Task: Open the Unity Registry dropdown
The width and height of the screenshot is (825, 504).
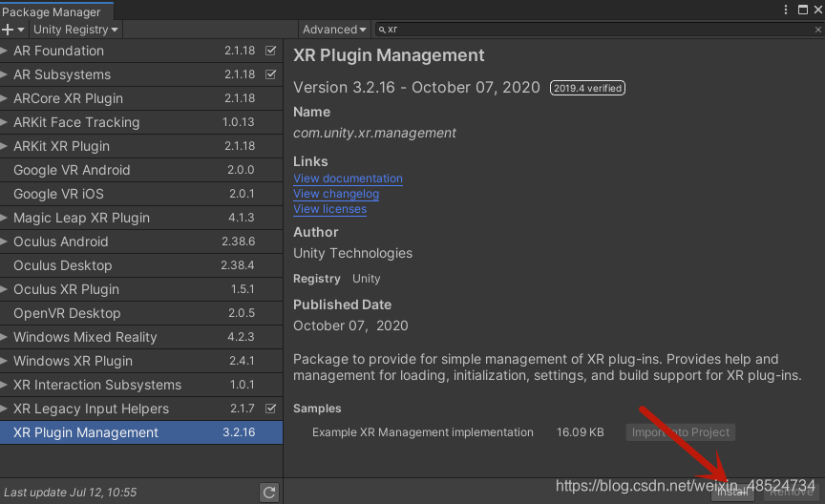Action: (x=75, y=30)
